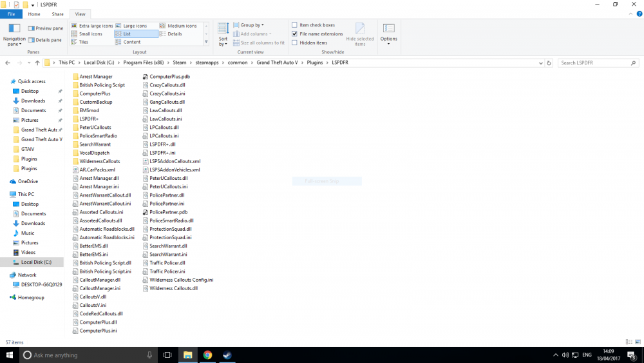This screenshot has height=363, width=644.
Task: Open recent locations dropdown arrow
Action: tap(29, 63)
